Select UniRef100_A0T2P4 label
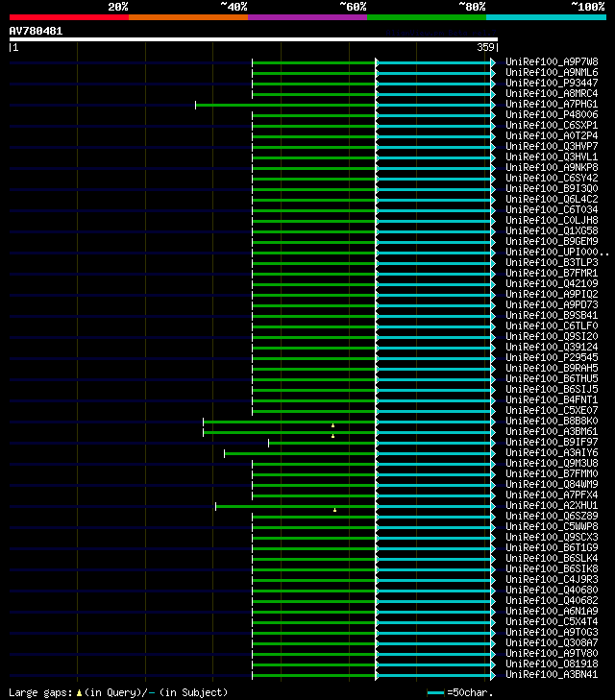 [552, 135]
